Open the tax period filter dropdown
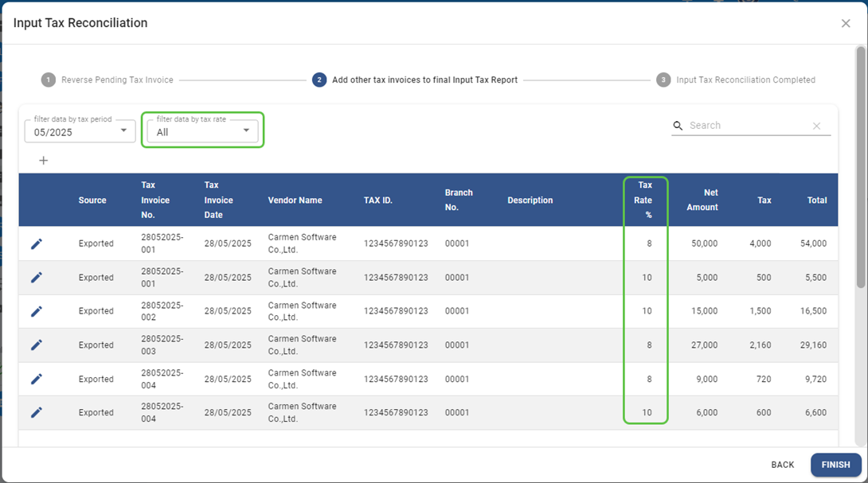The image size is (868, 483). click(x=80, y=132)
